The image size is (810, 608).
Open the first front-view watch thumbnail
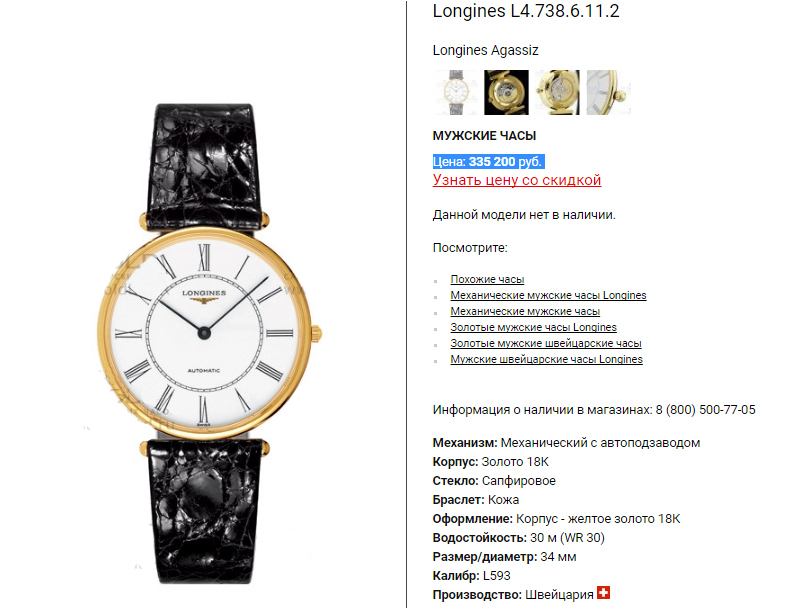pyautogui.click(x=455, y=92)
